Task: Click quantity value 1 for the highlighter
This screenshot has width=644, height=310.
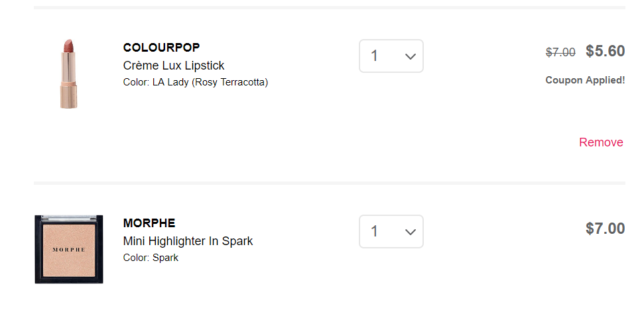Action: pos(375,232)
